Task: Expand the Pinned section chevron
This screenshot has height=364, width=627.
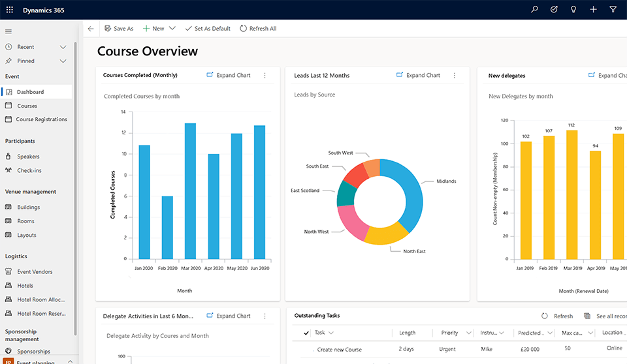Action: click(x=63, y=61)
